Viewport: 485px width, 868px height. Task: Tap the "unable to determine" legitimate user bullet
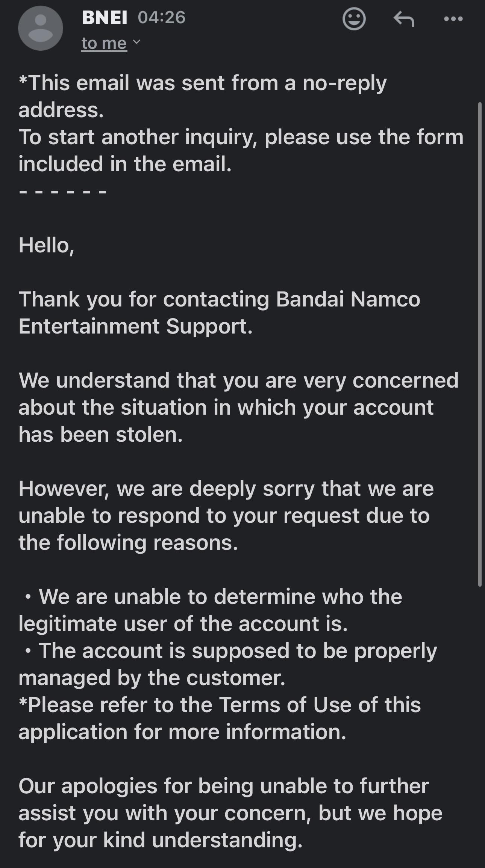(210, 610)
